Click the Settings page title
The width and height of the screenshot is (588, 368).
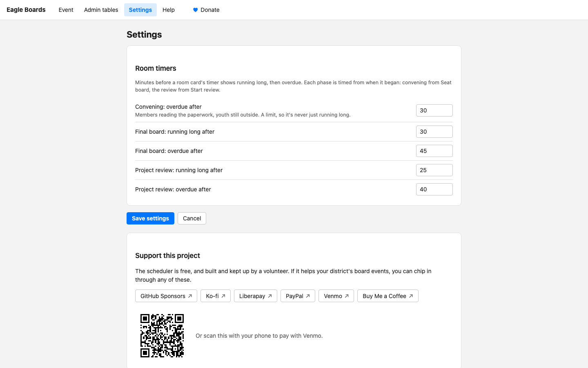click(x=144, y=35)
